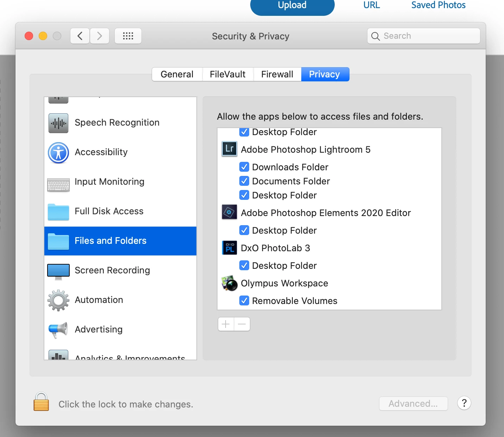
Task: Select the Speech Recognition waveform icon
Action: point(58,123)
